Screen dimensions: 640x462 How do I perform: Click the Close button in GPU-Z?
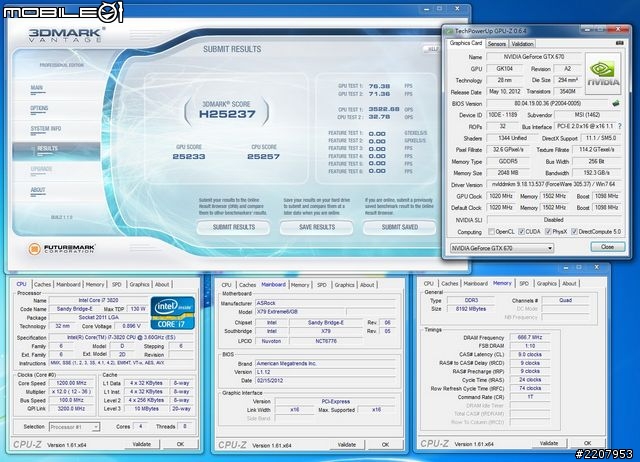coord(607,247)
